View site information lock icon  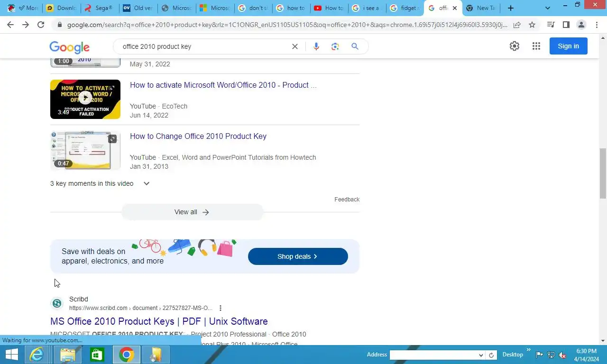[59, 25]
